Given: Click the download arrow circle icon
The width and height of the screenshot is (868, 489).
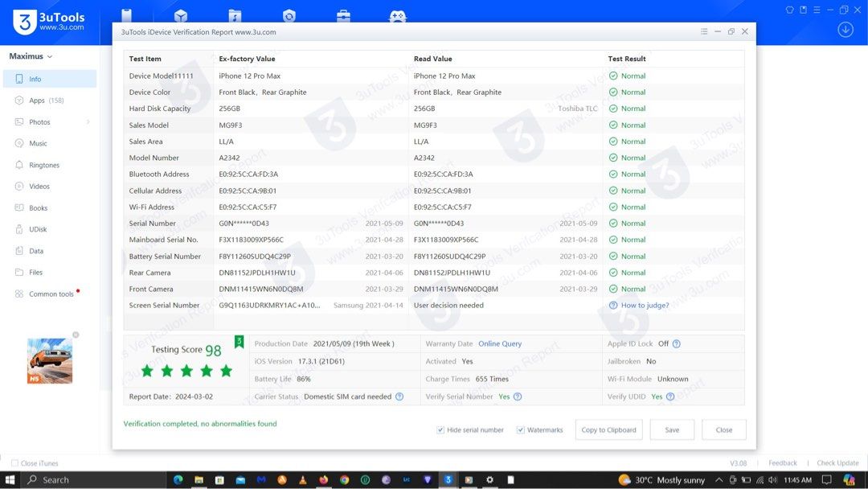Looking at the screenshot, I should pos(845,29).
